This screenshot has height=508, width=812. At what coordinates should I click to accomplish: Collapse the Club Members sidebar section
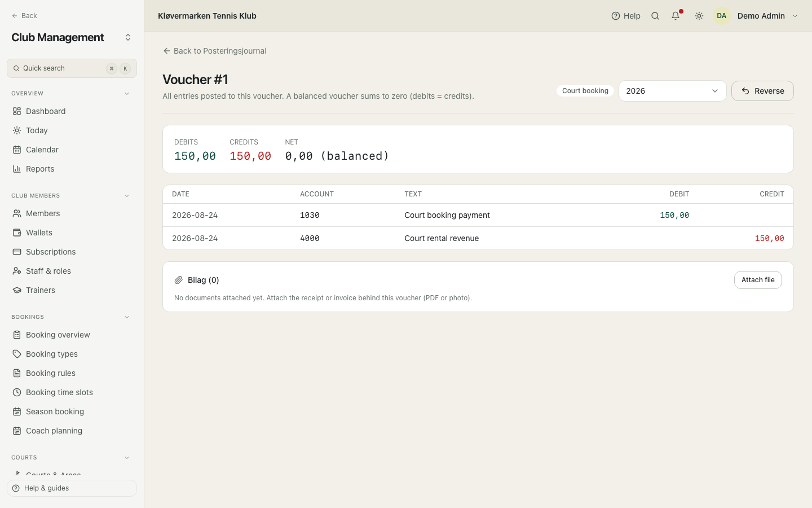point(127,196)
